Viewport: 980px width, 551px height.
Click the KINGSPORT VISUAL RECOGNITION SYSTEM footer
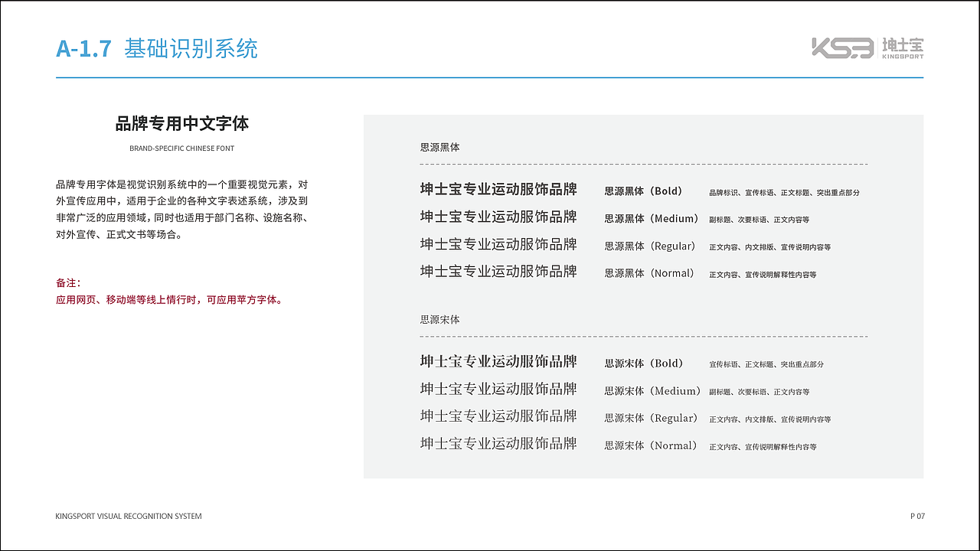tap(128, 516)
